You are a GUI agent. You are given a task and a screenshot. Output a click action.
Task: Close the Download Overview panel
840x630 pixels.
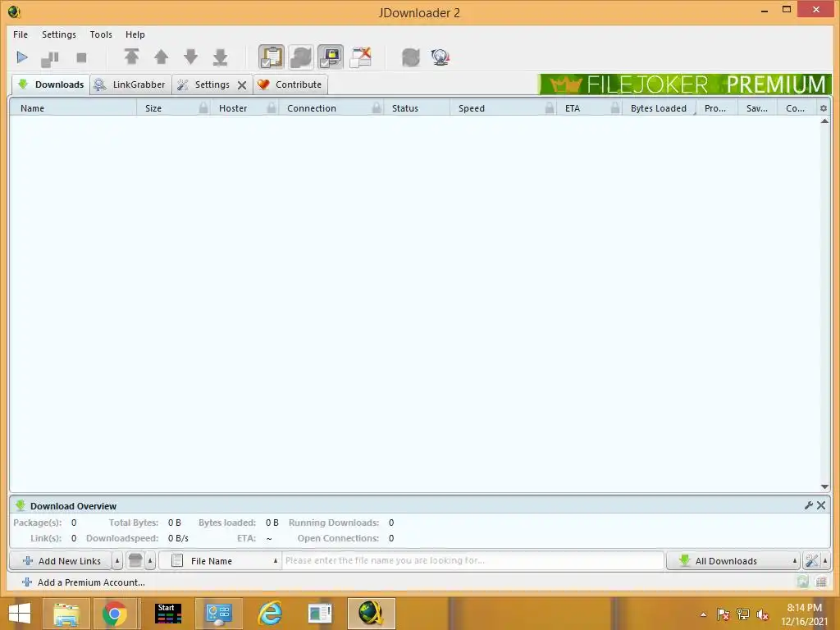[x=821, y=505]
